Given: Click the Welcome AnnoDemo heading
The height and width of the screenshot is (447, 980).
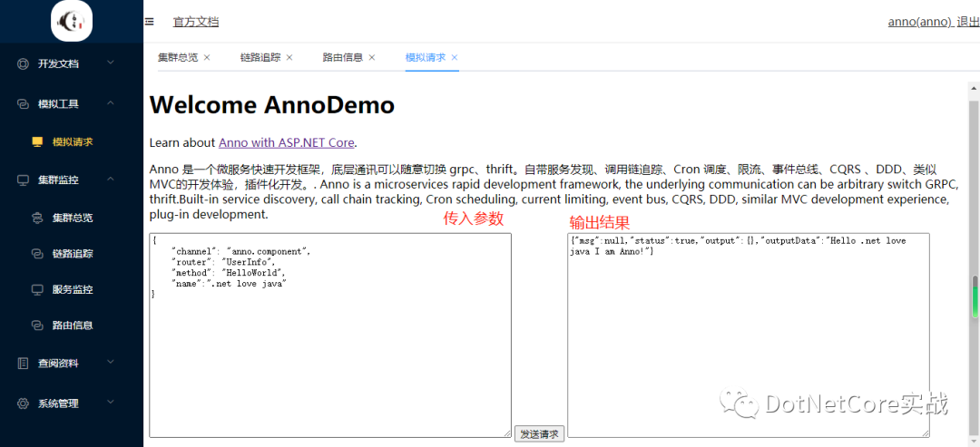Looking at the screenshot, I should pos(272,105).
